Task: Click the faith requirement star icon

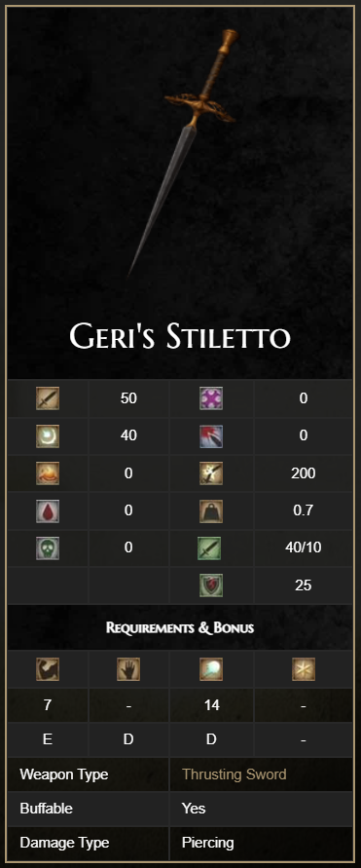Action: 304,669
